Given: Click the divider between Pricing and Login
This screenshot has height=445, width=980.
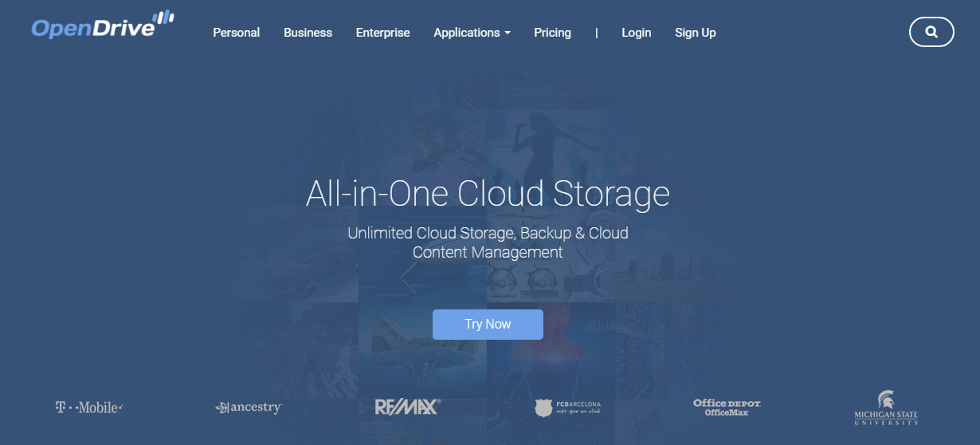Looking at the screenshot, I should point(596,33).
